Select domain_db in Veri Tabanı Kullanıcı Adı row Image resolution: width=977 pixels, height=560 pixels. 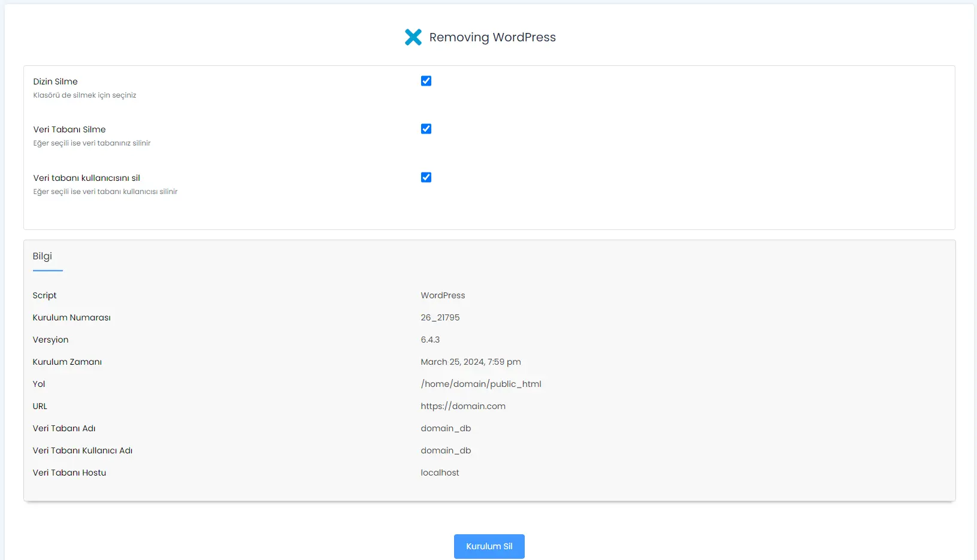[446, 450]
